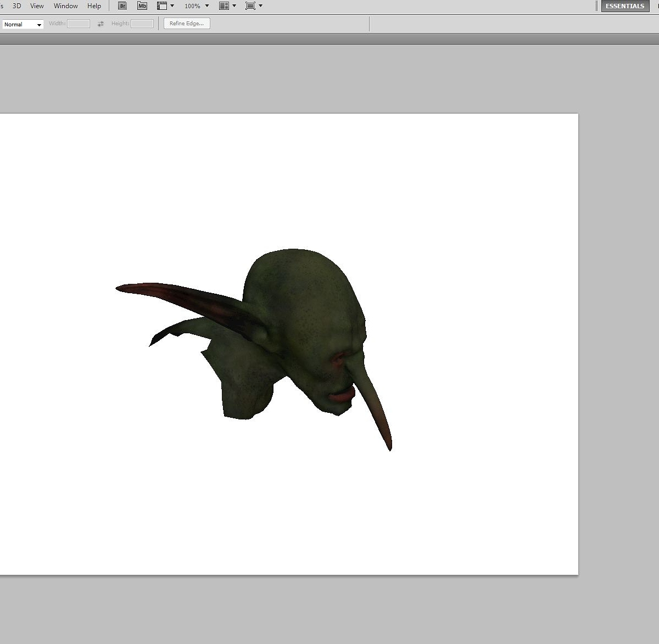659x644 pixels.
Task: Open the Help menu
Action: [x=94, y=6]
